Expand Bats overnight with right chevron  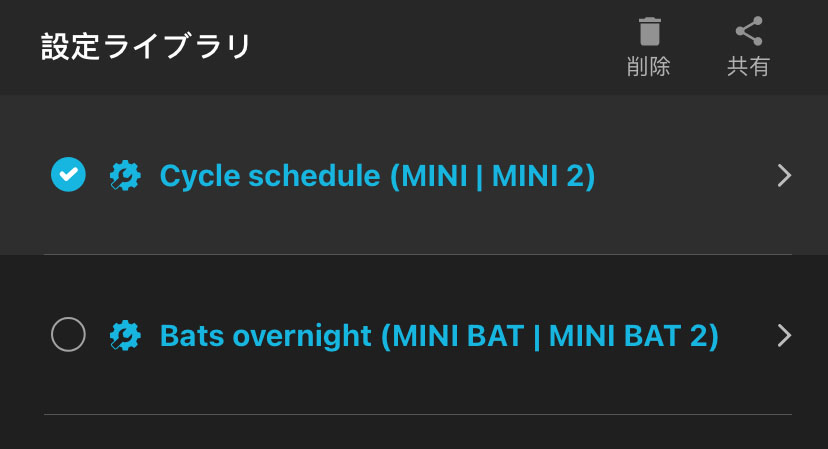coord(784,335)
